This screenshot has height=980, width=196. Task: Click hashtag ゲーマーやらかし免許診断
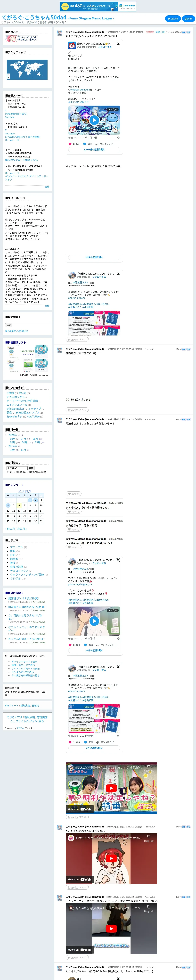22,401
